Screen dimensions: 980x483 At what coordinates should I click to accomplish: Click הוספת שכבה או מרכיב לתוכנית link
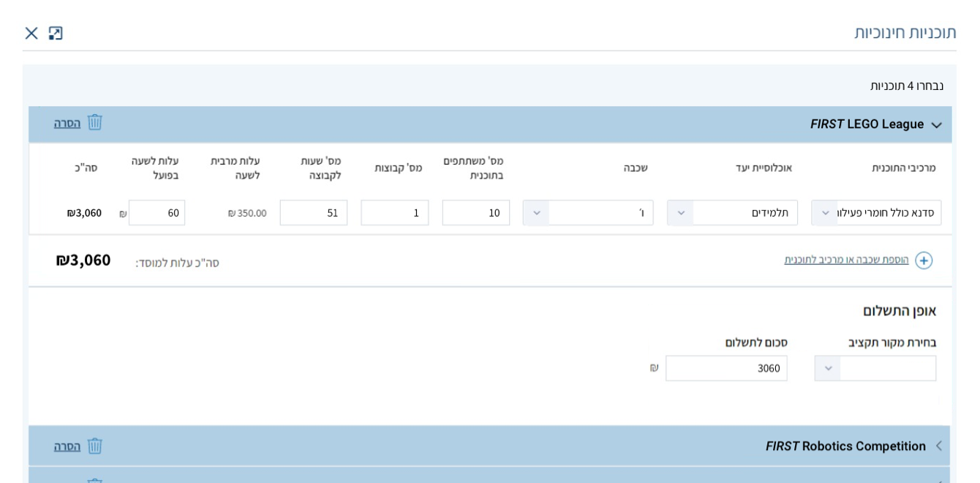[847, 260]
